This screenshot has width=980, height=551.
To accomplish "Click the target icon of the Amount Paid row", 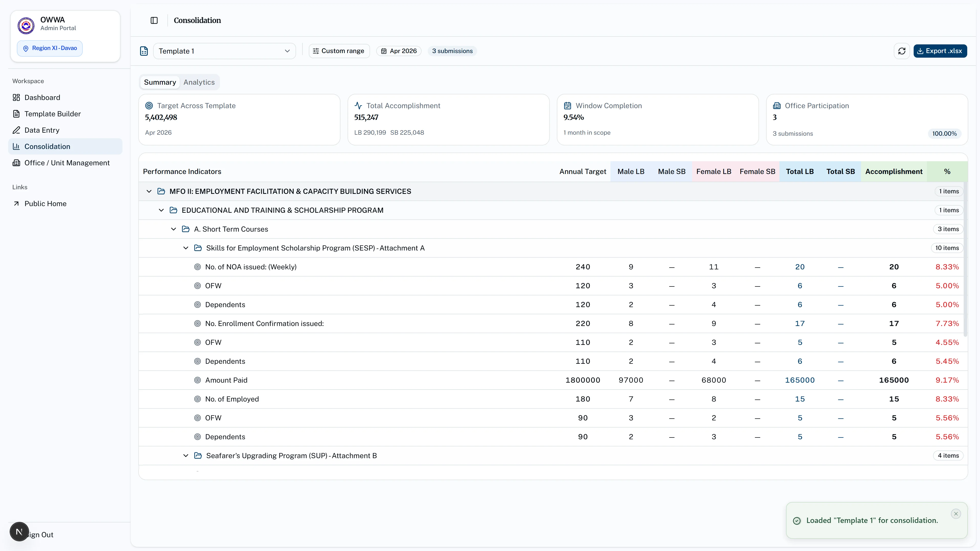I will 198,380.
